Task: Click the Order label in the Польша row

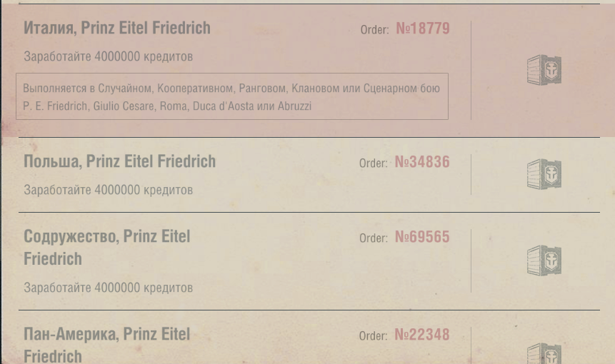Action: point(374,163)
